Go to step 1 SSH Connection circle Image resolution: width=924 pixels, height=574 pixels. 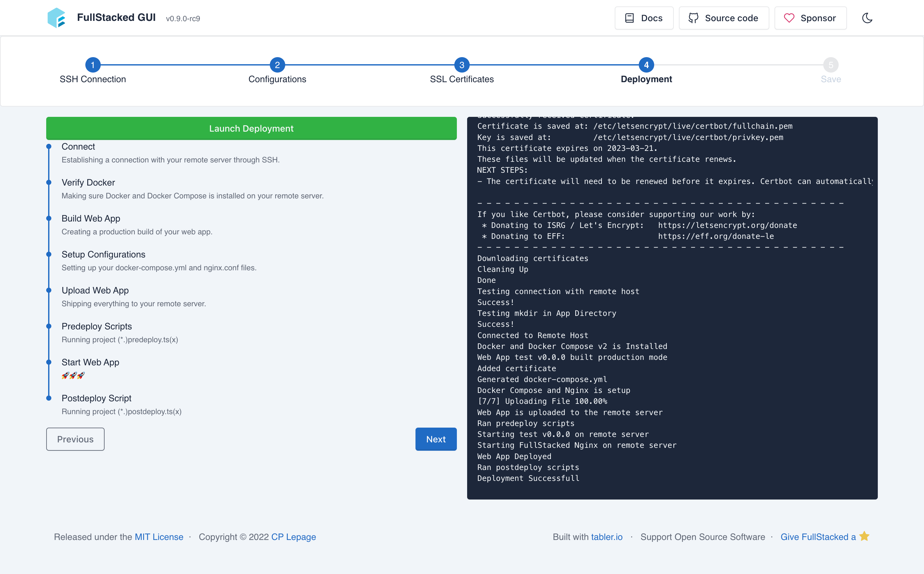point(92,65)
